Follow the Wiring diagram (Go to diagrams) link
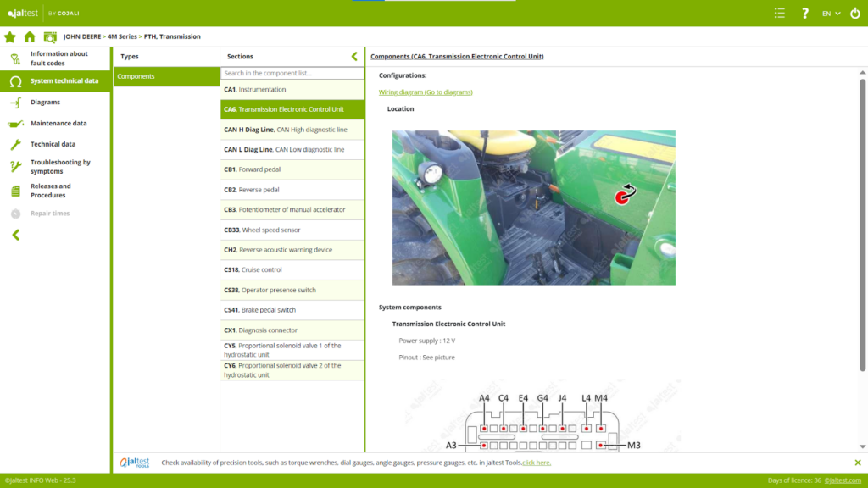Image resolution: width=868 pixels, height=488 pixels. [x=425, y=92]
